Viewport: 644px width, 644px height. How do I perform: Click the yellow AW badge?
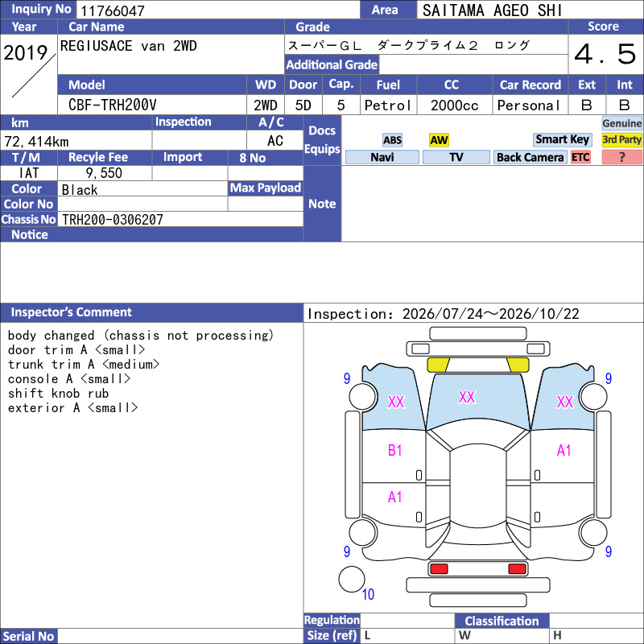coord(439,140)
